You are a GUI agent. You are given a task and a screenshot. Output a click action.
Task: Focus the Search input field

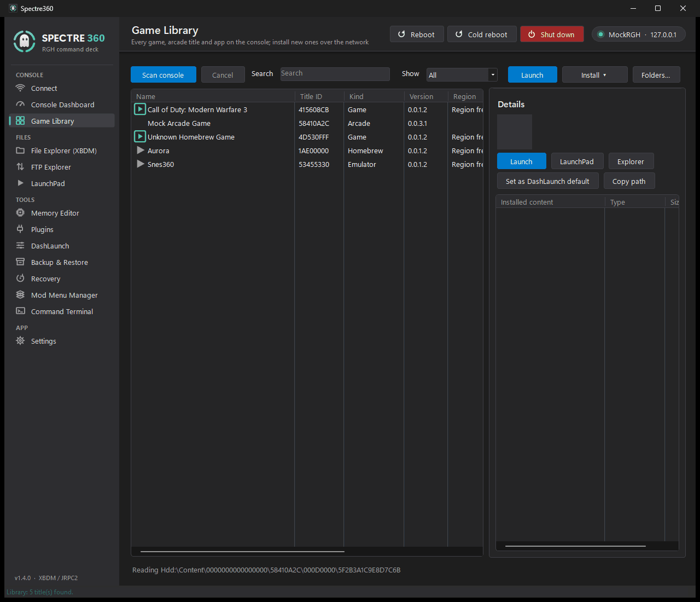(335, 74)
